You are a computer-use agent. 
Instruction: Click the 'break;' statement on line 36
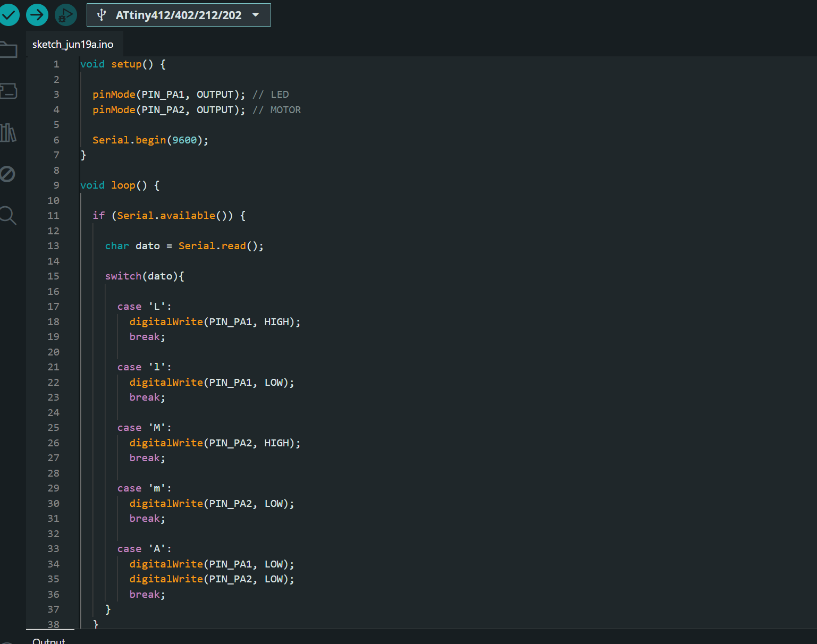point(148,595)
